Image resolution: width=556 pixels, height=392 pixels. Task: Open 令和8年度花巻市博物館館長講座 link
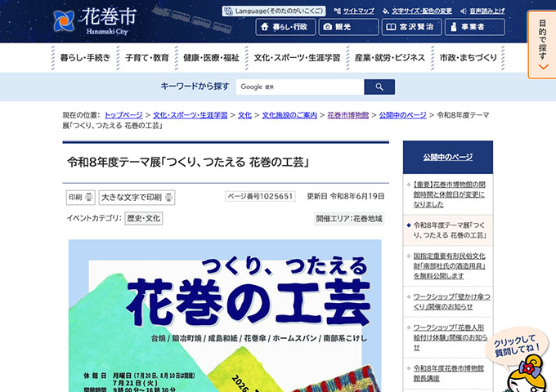[449, 373]
